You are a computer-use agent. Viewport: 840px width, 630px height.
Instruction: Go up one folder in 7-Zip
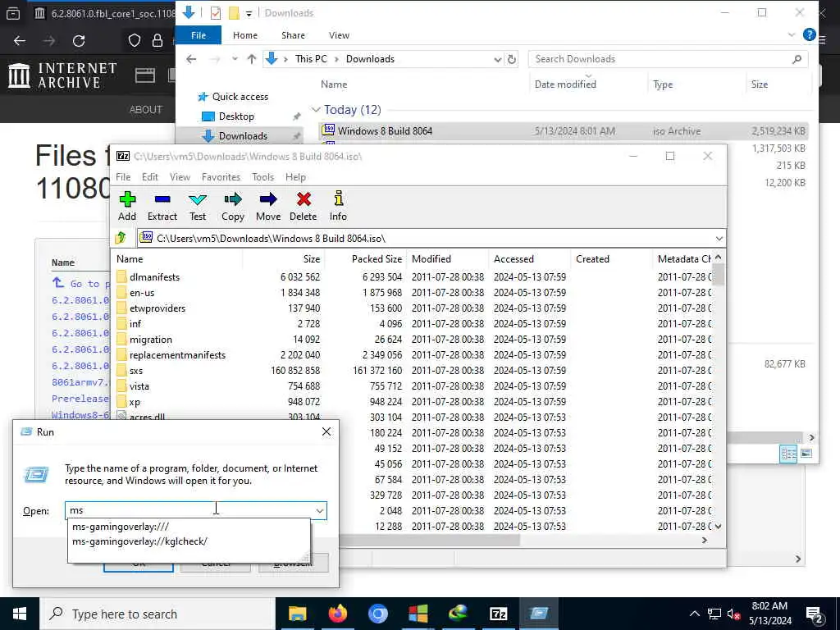pos(121,238)
